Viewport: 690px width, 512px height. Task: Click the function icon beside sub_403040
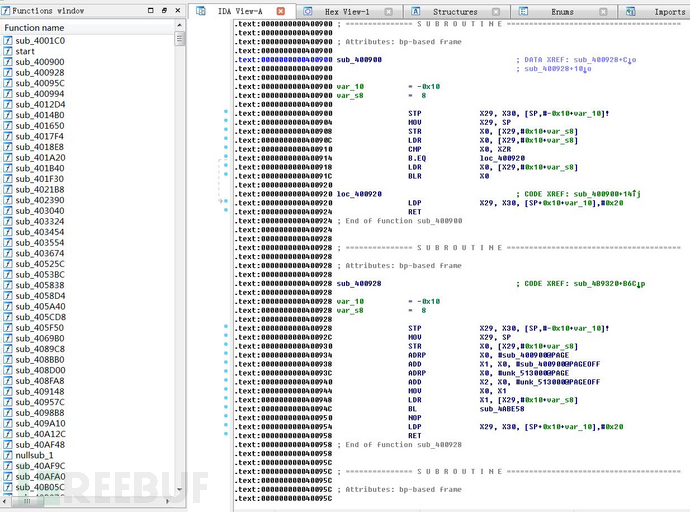point(7,211)
